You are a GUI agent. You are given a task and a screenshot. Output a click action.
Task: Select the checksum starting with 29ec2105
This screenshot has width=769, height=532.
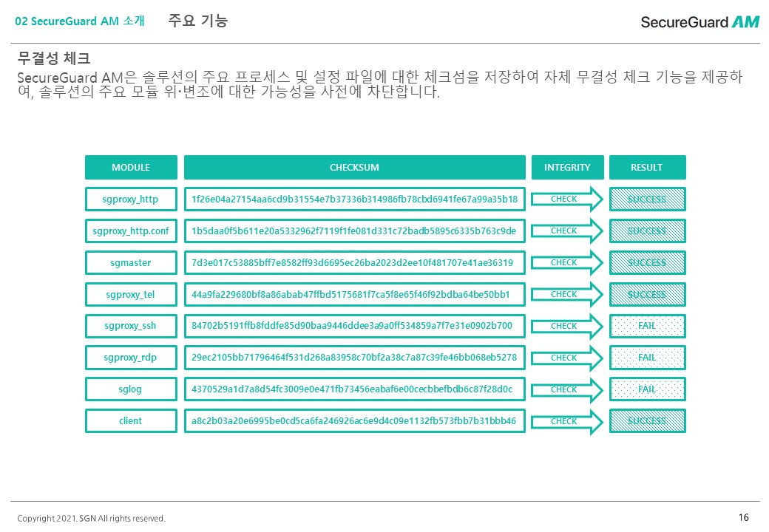point(355,358)
